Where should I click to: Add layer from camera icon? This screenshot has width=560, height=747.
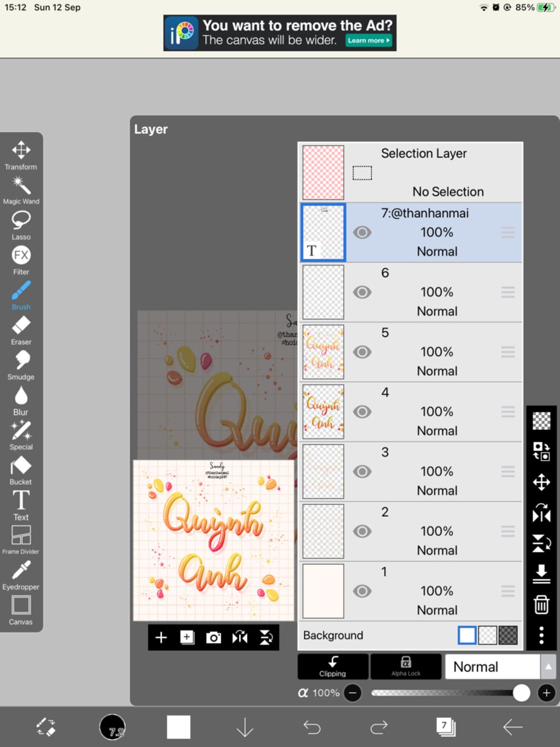213,638
